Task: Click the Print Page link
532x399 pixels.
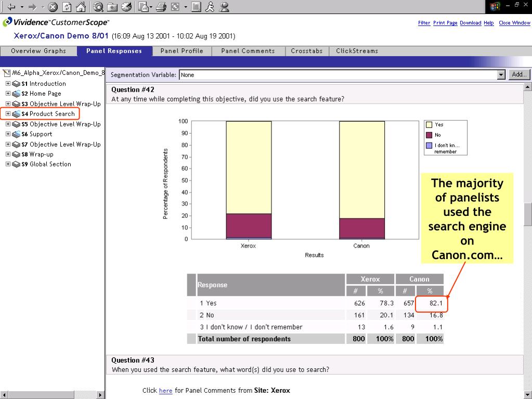Action: tap(445, 23)
